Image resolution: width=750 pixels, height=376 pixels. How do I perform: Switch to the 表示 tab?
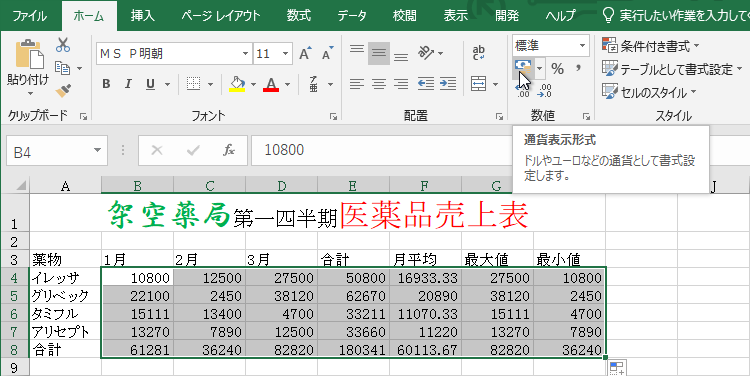455,16
